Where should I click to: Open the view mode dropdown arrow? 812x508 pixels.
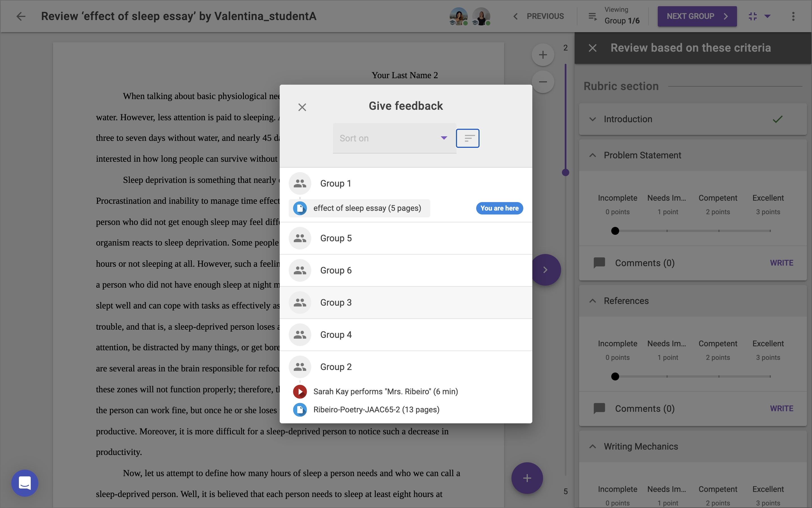[767, 16]
